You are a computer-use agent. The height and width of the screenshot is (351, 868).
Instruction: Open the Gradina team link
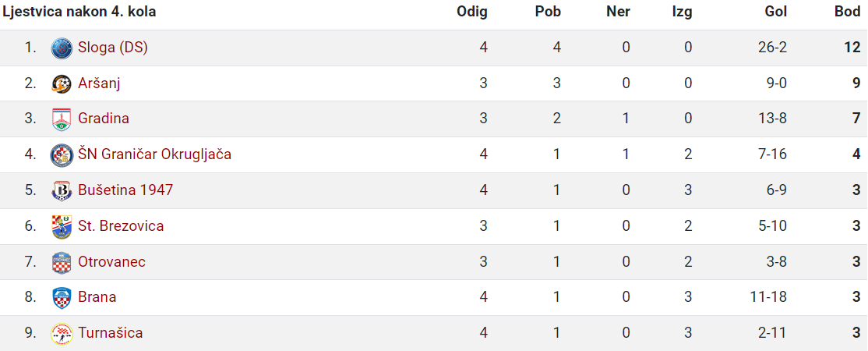[104, 119]
